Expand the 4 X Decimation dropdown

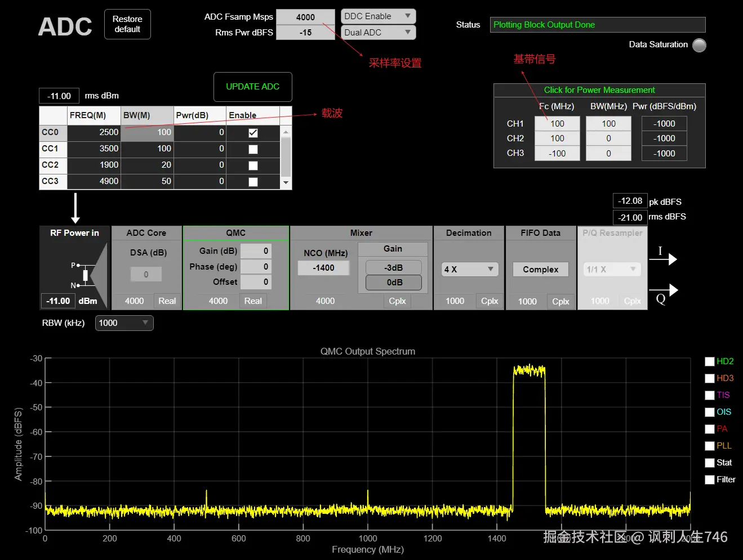click(470, 270)
